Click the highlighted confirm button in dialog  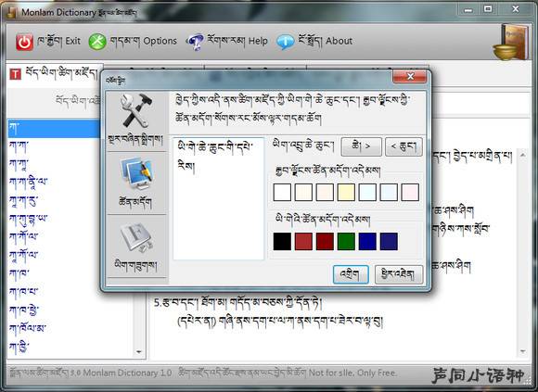tap(351, 274)
